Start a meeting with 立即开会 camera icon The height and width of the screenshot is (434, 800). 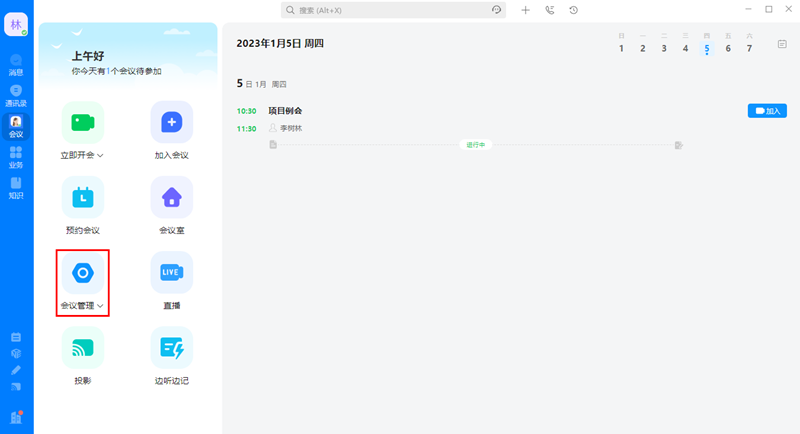pyautogui.click(x=83, y=122)
